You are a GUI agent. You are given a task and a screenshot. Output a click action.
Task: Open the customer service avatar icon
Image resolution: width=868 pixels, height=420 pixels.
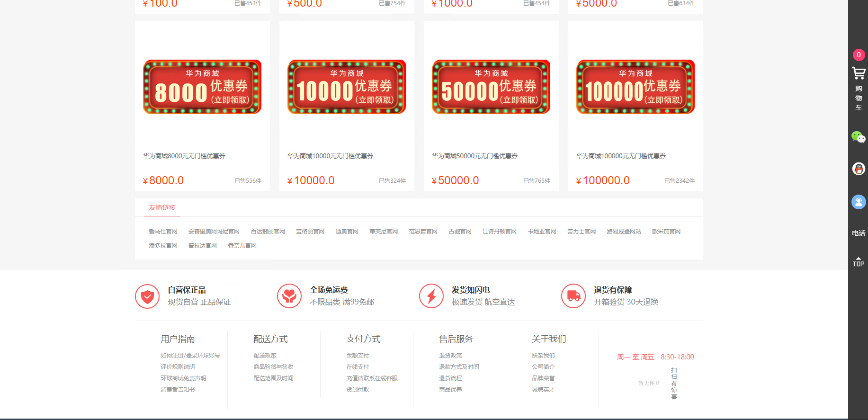pos(859,202)
